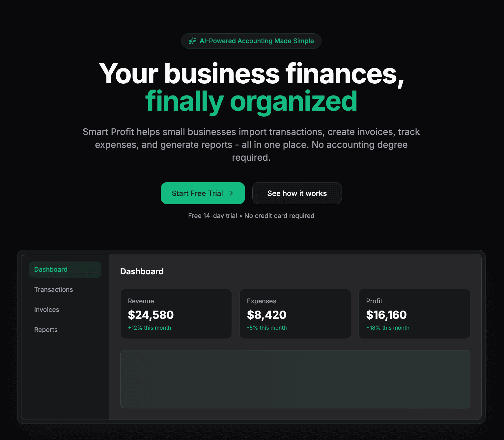Click the +12% this month indicator
The image size is (504, 440).
150,328
